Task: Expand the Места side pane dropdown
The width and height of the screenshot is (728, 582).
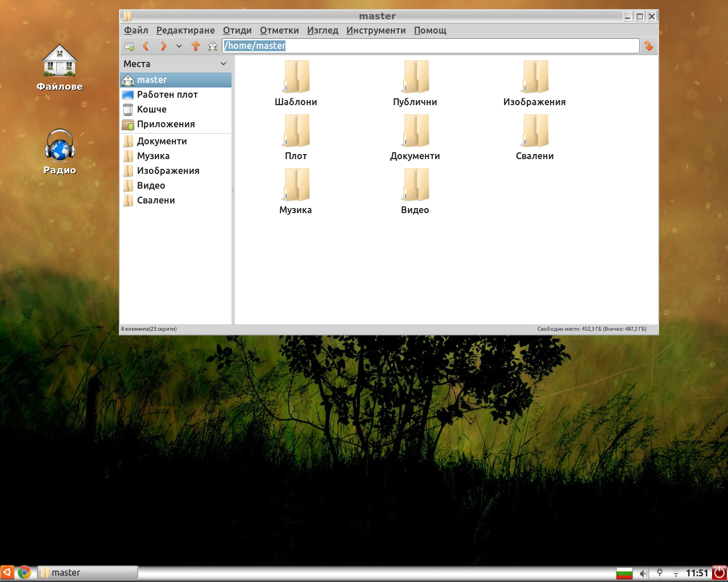Action: (x=224, y=64)
